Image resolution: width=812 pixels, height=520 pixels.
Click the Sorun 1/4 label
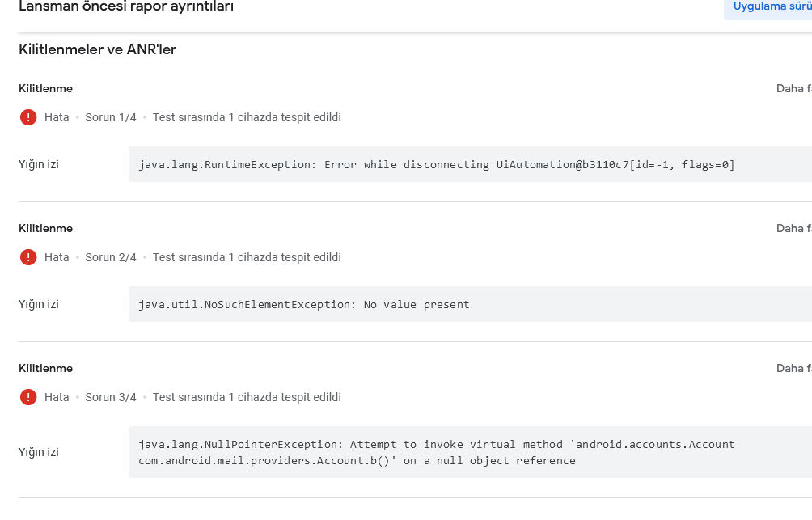(111, 117)
